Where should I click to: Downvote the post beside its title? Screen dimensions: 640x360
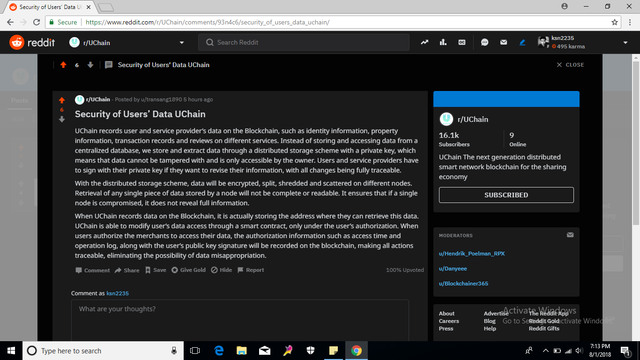62,119
